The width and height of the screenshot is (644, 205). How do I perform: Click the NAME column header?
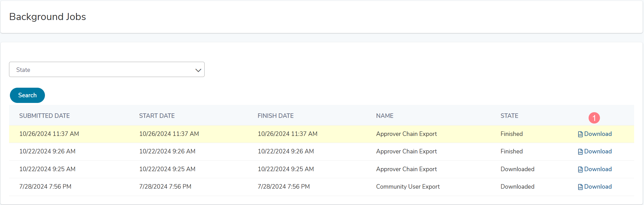pyautogui.click(x=385, y=116)
